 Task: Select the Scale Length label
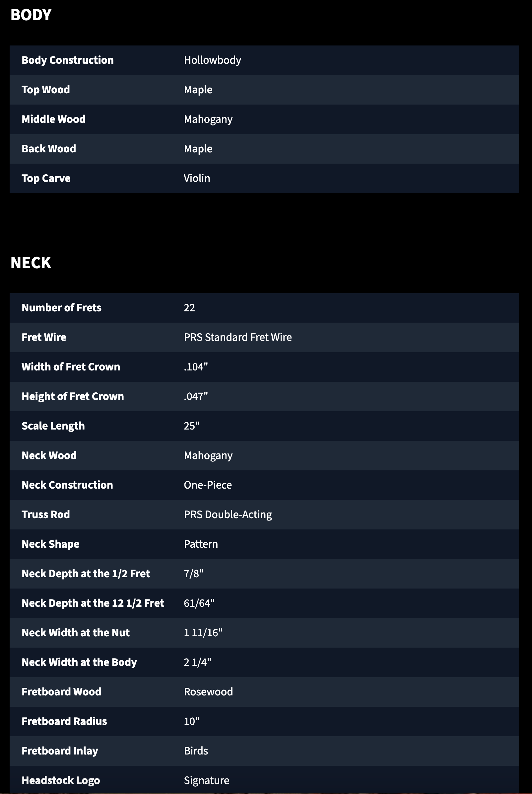[x=53, y=426]
